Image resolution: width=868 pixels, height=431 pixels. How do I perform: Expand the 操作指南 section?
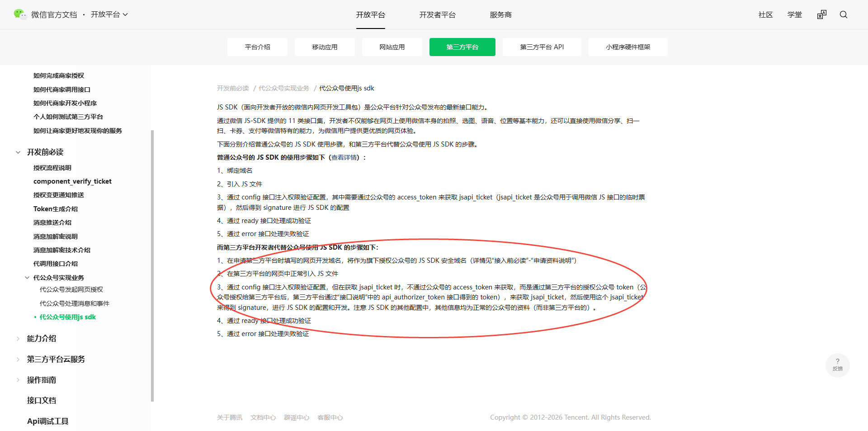[18, 380]
